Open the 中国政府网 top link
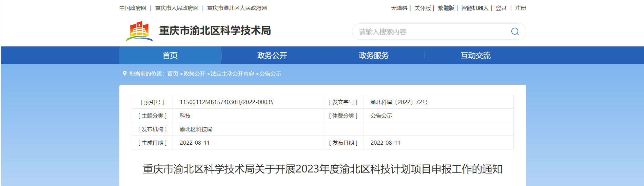The width and height of the screenshot is (644, 186). (x=133, y=8)
